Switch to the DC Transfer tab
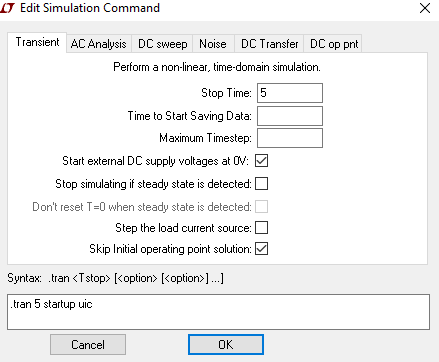The width and height of the screenshot is (439, 362). pyautogui.click(x=269, y=44)
